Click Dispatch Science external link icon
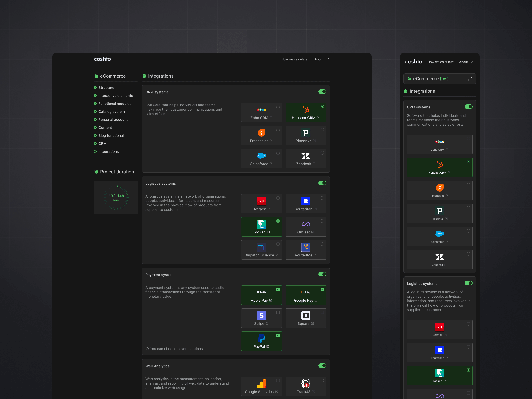Image resolution: width=532 pixels, height=399 pixels. point(277,255)
